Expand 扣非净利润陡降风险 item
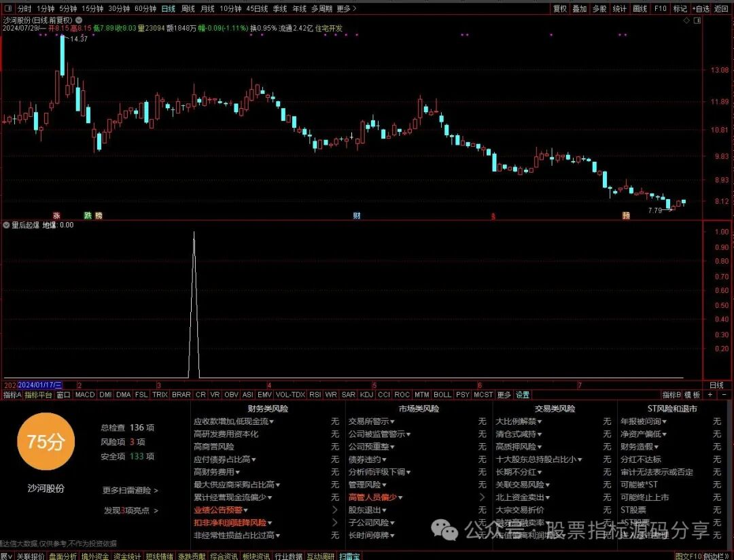Image resolution: width=734 pixels, height=560 pixels. pos(233,523)
